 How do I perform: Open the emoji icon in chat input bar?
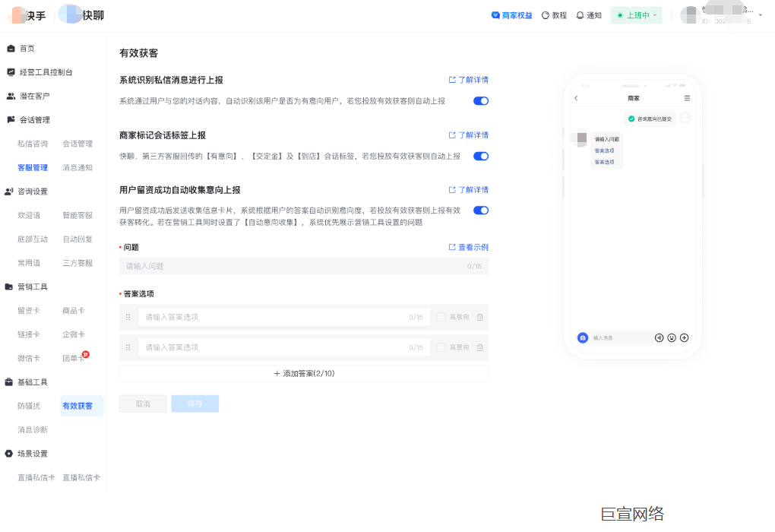tap(672, 337)
